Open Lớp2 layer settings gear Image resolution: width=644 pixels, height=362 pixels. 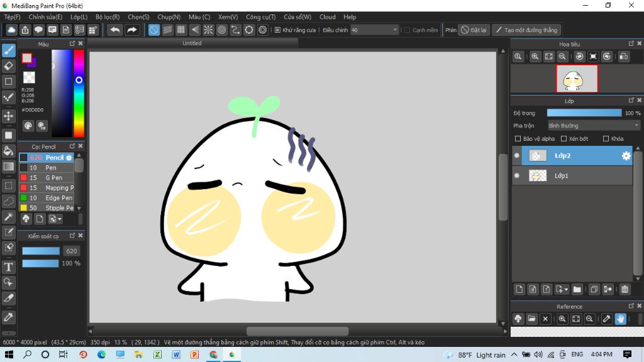626,156
